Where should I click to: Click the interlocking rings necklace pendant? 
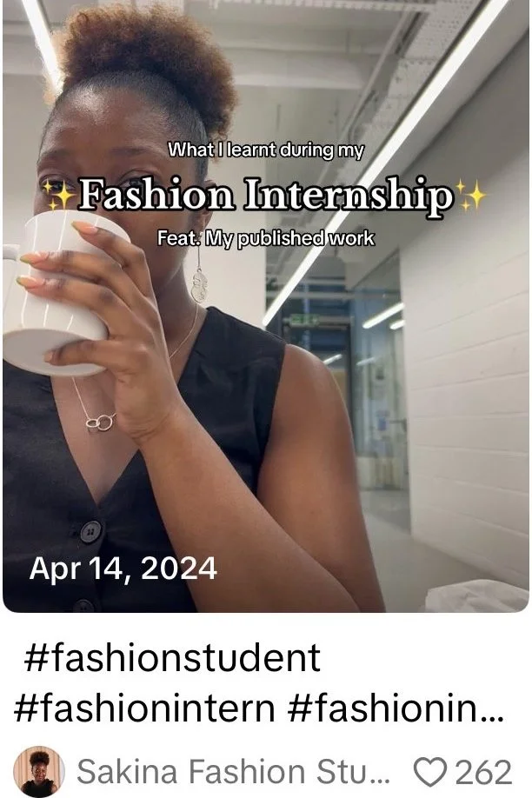point(101,422)
